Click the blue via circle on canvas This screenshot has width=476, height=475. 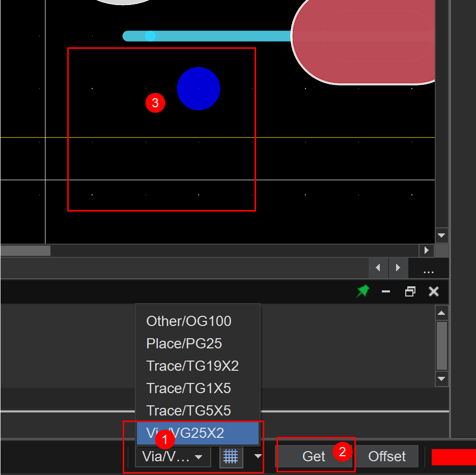pos(199,88)
